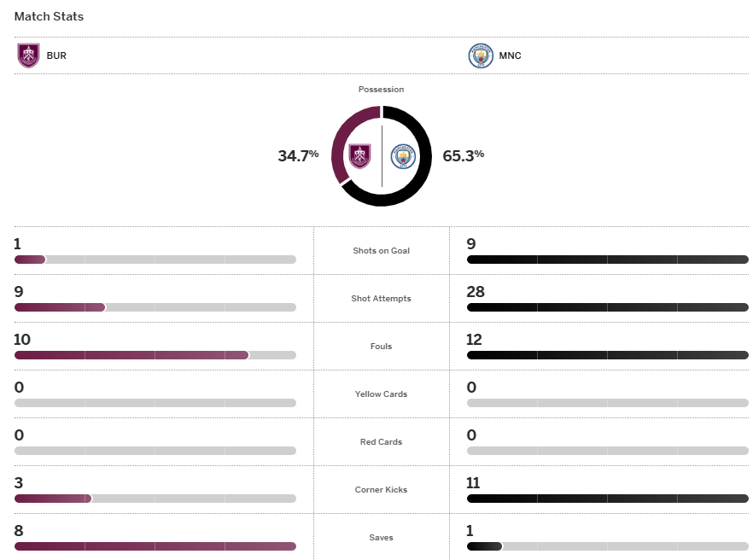Click the Manchester City Saves bar
Image resolution: width=753 pixels, height=560 pixels.
click(x=607, y=546)
